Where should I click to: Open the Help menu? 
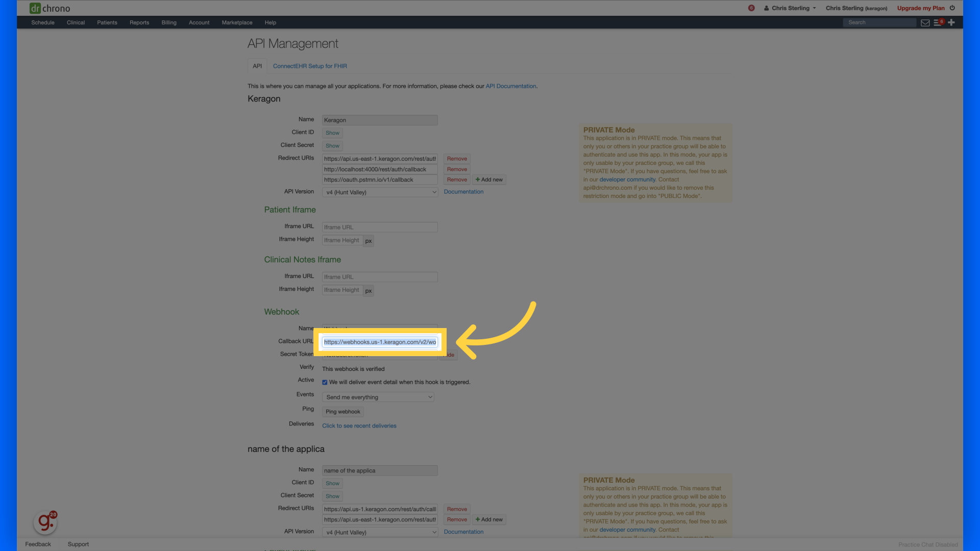point(271,22)
